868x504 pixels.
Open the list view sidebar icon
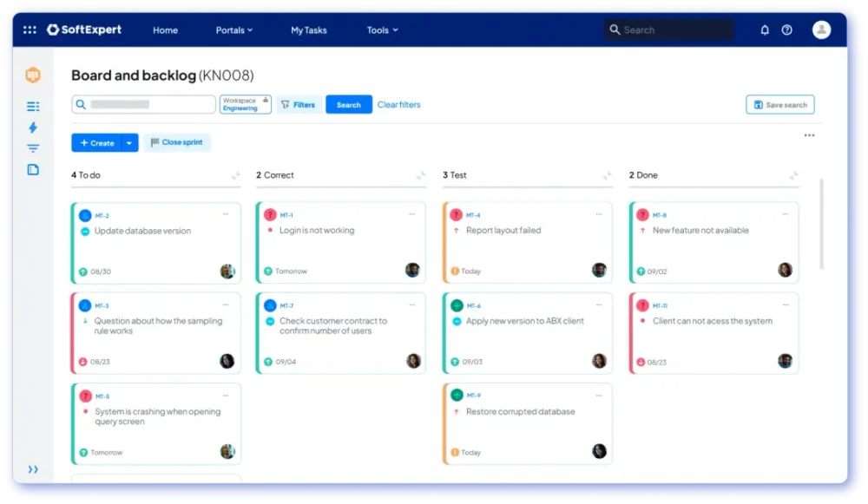click(33, 107)
